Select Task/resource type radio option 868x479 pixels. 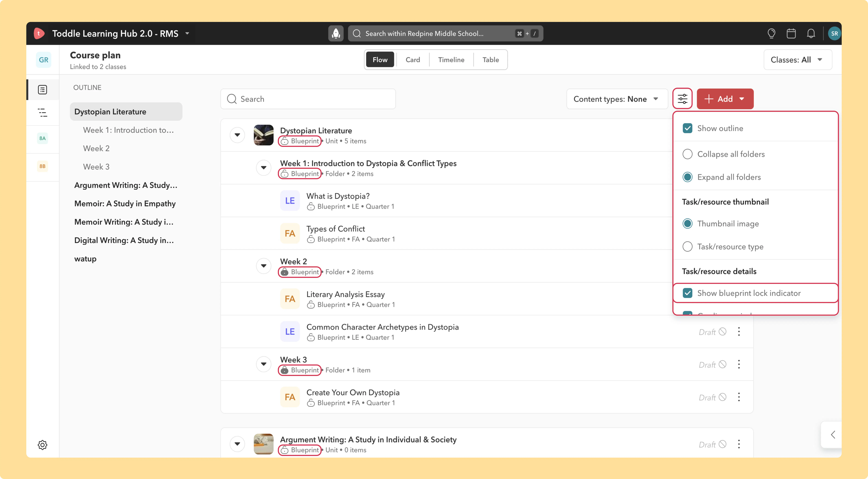click(x=687, y=246)
